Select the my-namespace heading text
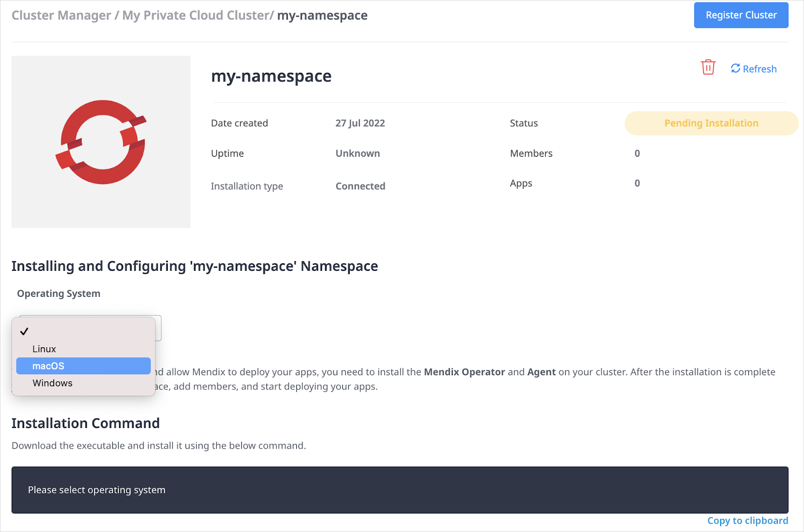This screenshot has width=804, height=532. click(271, 76)
